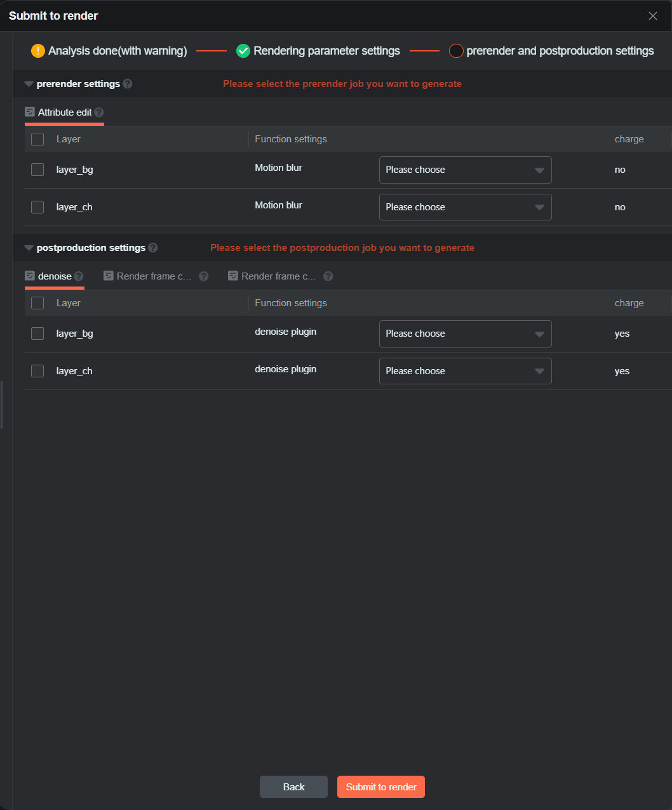
Task: Click help icon beside postproduction settings
Action: 153,248
